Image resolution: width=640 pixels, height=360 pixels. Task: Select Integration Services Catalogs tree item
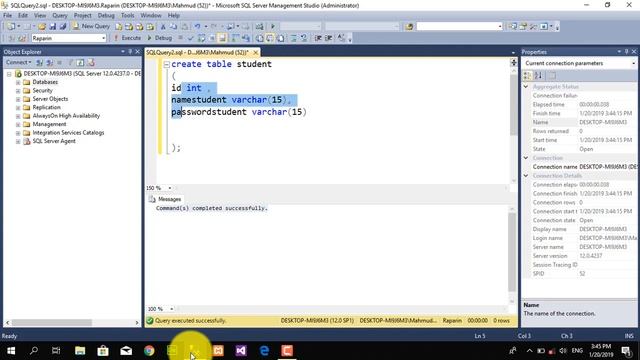point(68,133)
